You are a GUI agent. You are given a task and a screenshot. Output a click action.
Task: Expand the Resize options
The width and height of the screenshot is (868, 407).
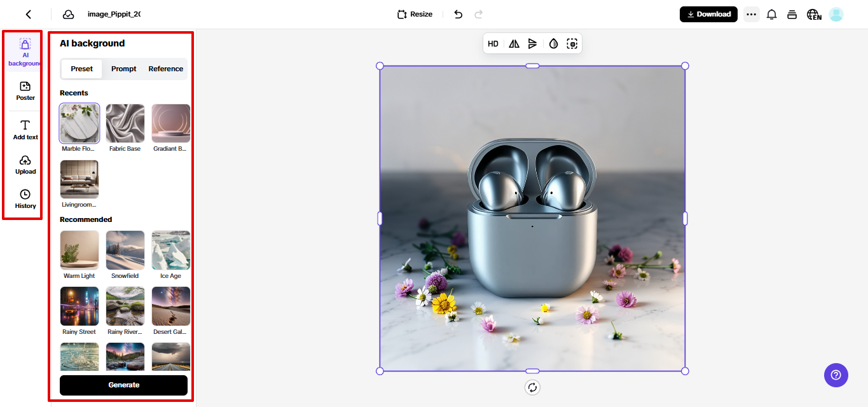(414, 13)
